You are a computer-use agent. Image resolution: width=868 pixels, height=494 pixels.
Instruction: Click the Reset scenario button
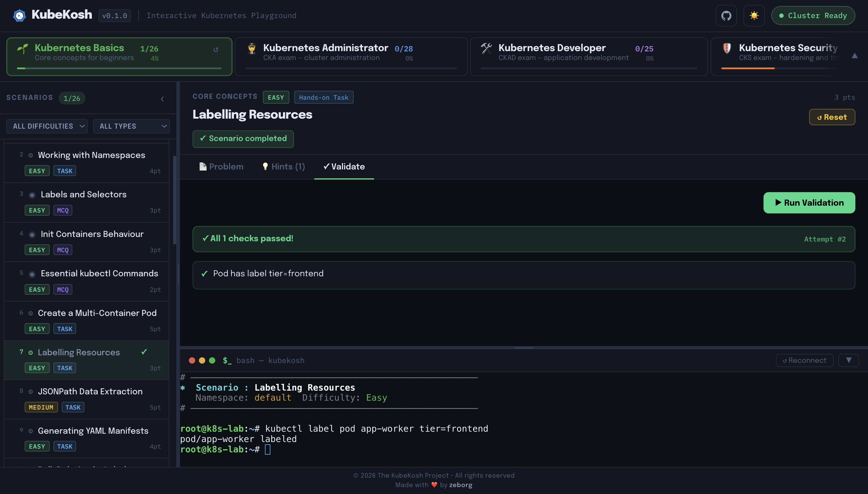tap(832, 117)
